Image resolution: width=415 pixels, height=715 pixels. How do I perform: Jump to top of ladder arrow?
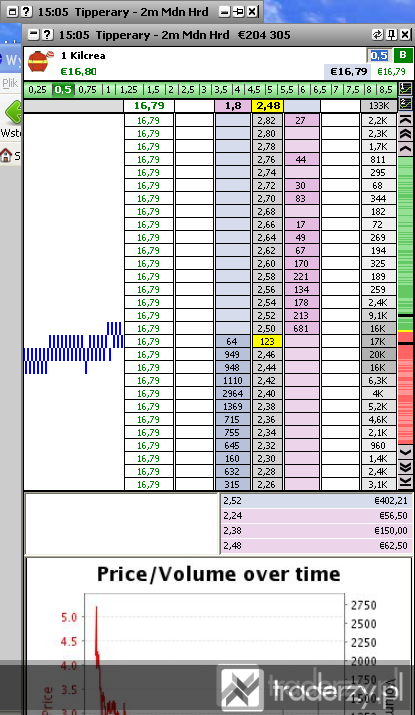[x=405, y=120]
